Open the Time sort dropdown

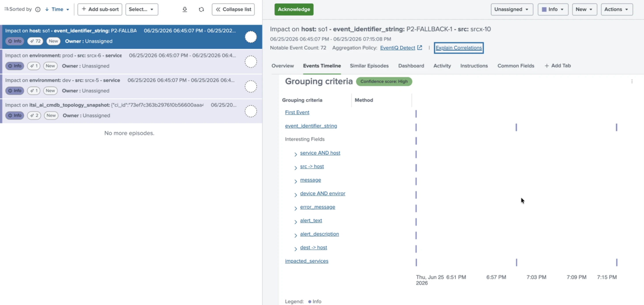[57, 9]
